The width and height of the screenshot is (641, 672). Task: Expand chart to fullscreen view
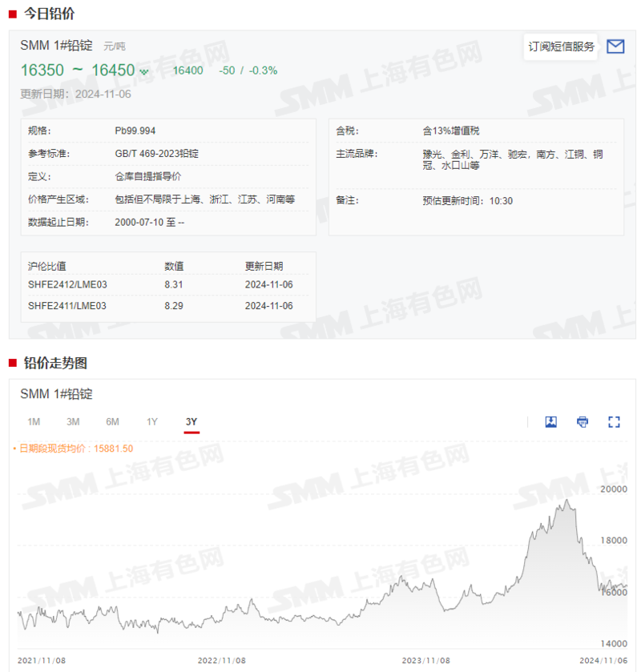pos(612,422)
